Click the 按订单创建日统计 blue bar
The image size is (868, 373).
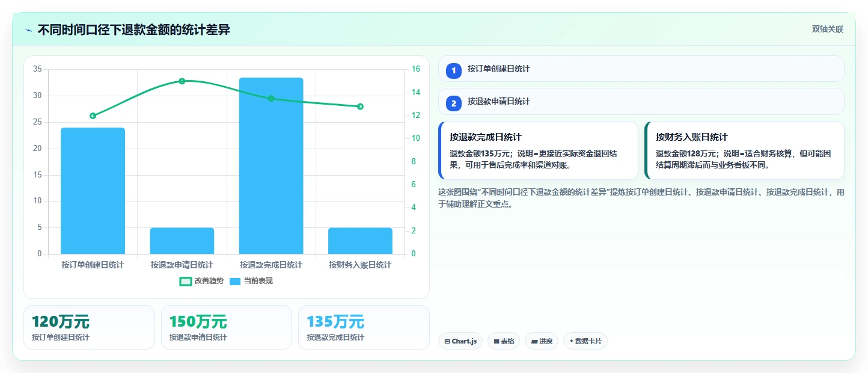[93, 191]
